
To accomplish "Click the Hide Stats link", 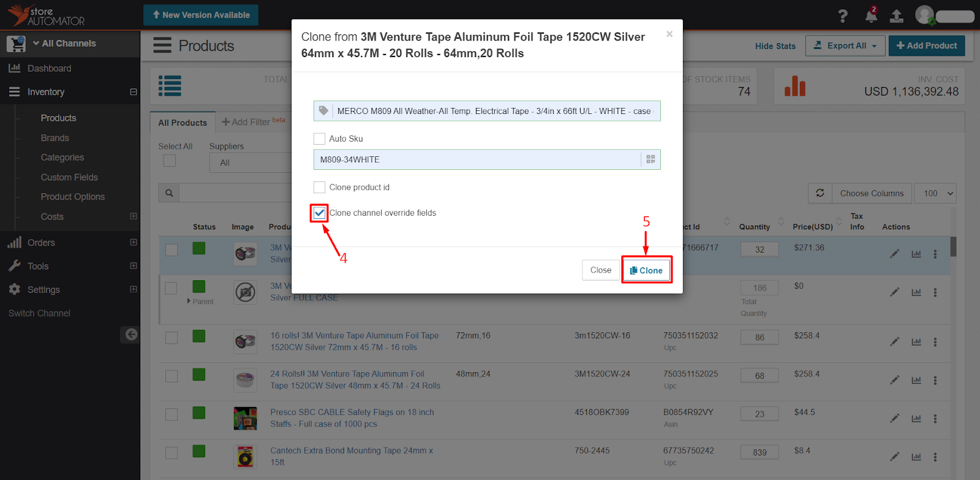I will coord(775,46).
